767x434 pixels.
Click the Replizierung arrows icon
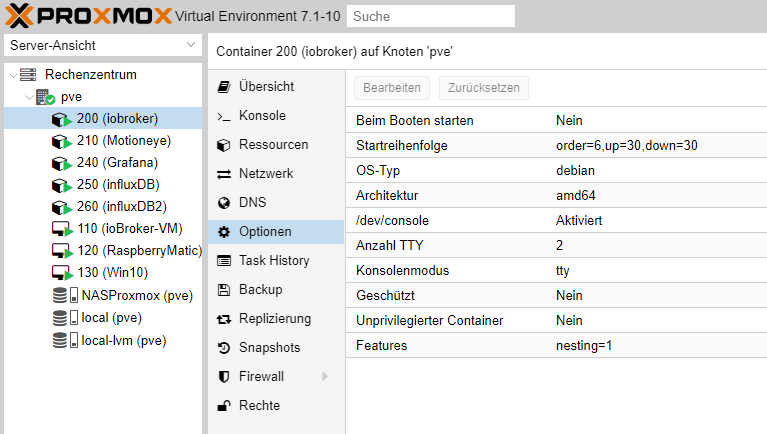[224, 319]
